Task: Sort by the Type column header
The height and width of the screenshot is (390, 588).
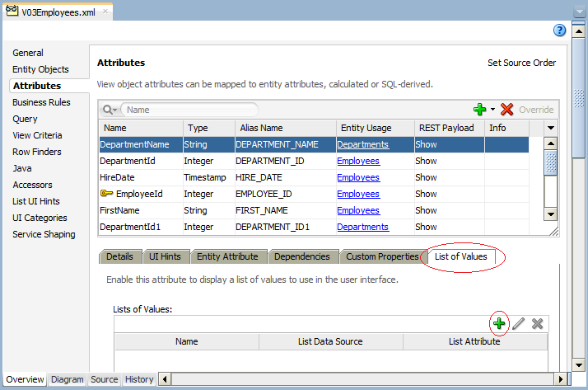Action: click(209, 128)
